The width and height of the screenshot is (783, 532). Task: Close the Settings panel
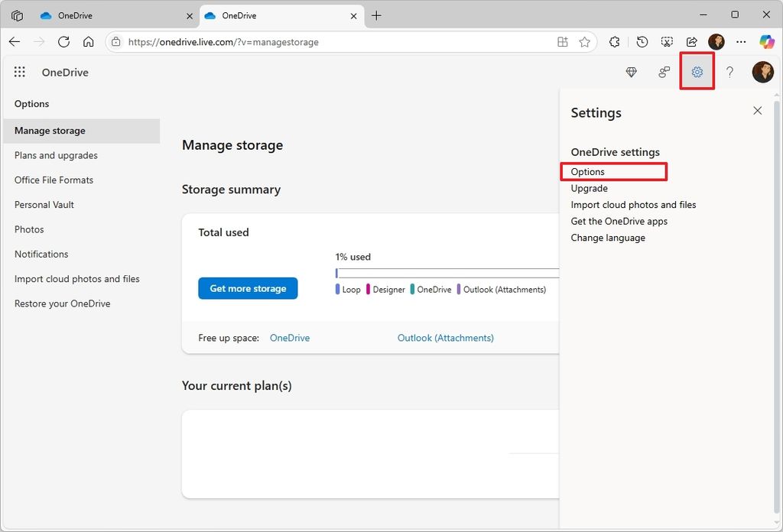758,110
